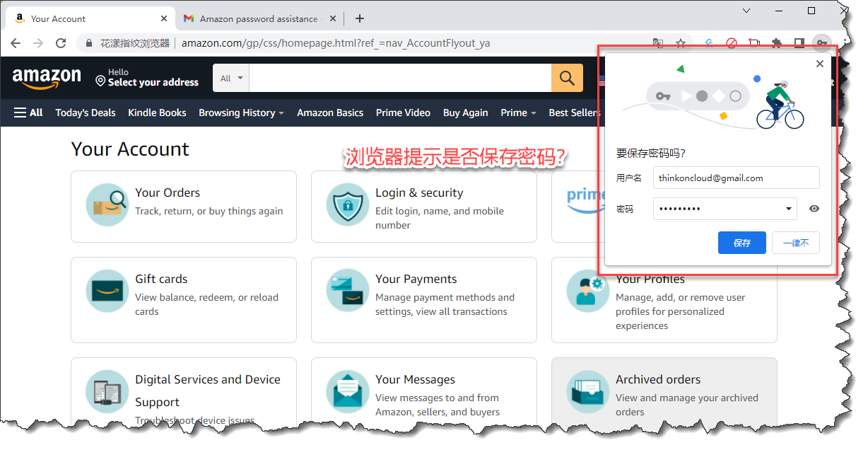This screenshot has width=868, height=450.
Task: Open Digital Services and Device Support
Action: pos(184,393)
